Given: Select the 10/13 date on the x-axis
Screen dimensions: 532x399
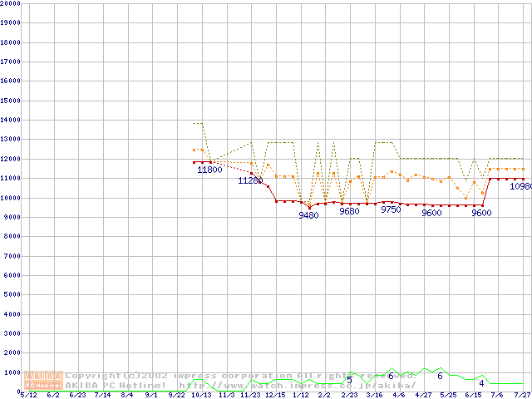Looking at the screenshot, I should click(200, 395).
